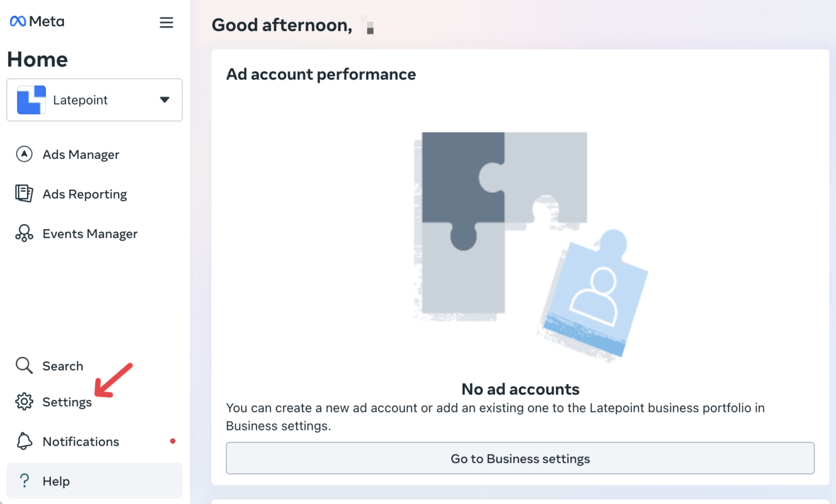The width and height of the screenshot is (836, 504).
Task: Open Ads Manager from the sidebar
Action: tap(81, 155)
